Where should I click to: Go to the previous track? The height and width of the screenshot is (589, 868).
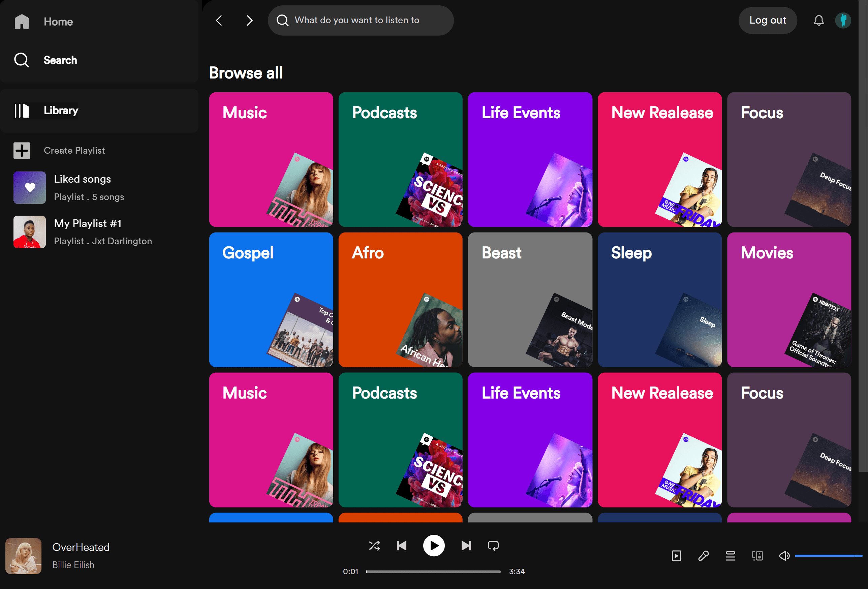point(402,546)
